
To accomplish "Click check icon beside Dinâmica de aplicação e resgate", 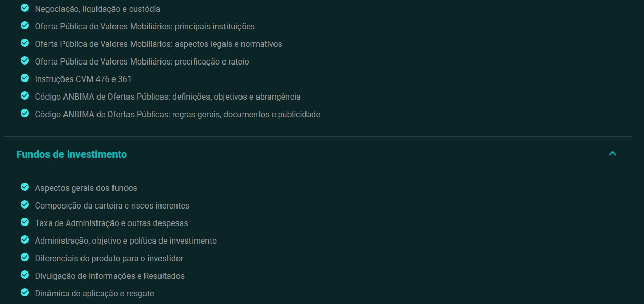I will point(24,293).
